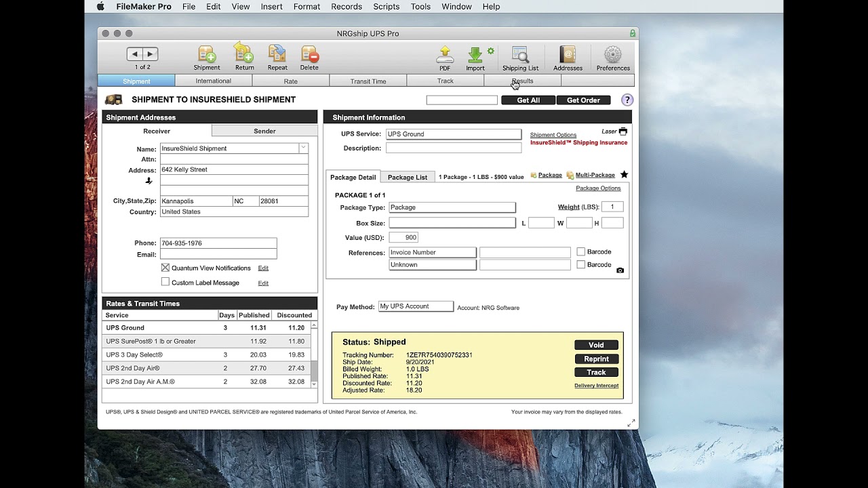Open the Records menu
Image resolution: width=868 pixels, height=488 pixels.
tap(347, 7)
